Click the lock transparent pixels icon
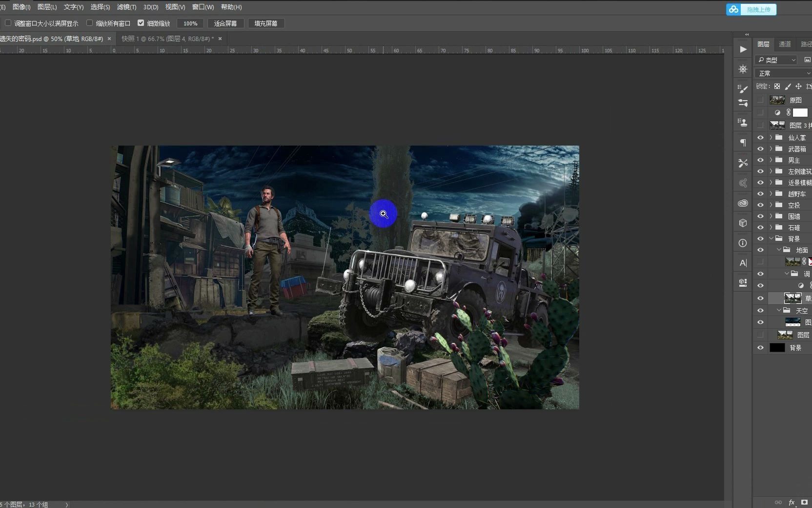 pyautogui.click(x=777, y=86)
